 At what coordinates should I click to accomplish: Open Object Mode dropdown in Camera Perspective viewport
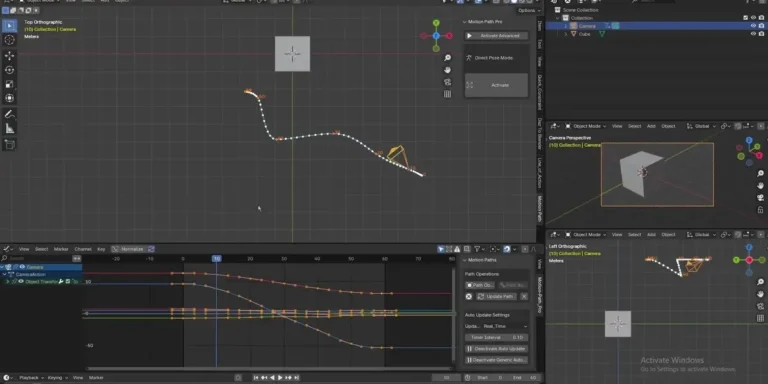point(587,126)
